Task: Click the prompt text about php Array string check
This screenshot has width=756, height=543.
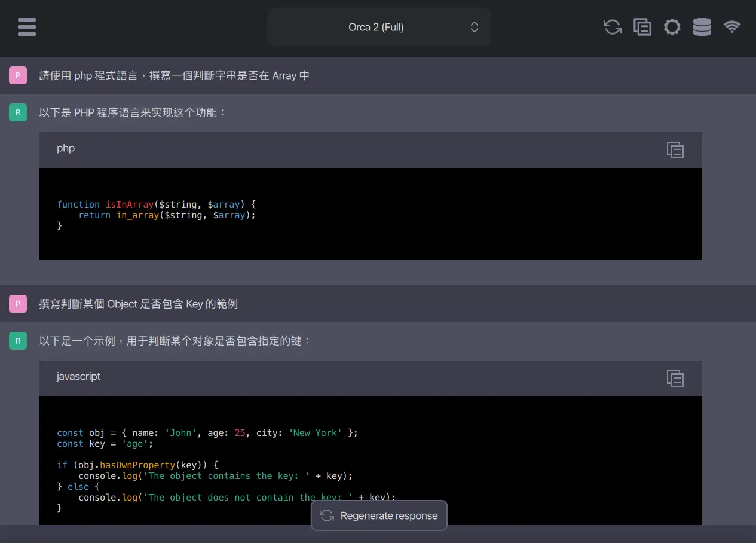Action: point(175,75)
